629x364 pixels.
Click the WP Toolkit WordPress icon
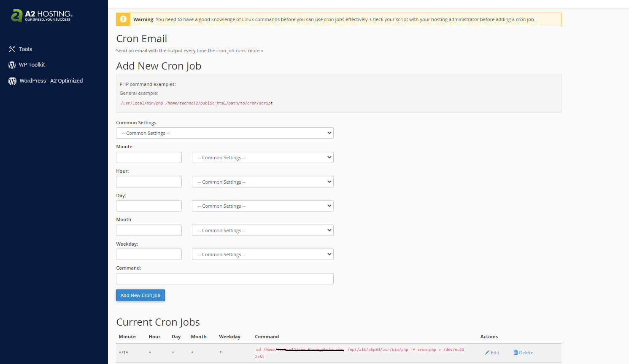pyautogui.click(x=12, y=65)
